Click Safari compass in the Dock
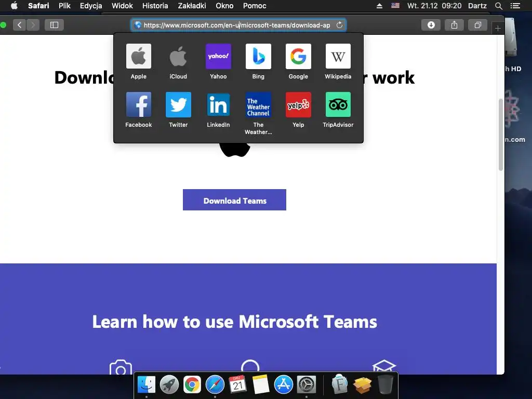Viewport: 532px width, 399px height. pos(215,384)
